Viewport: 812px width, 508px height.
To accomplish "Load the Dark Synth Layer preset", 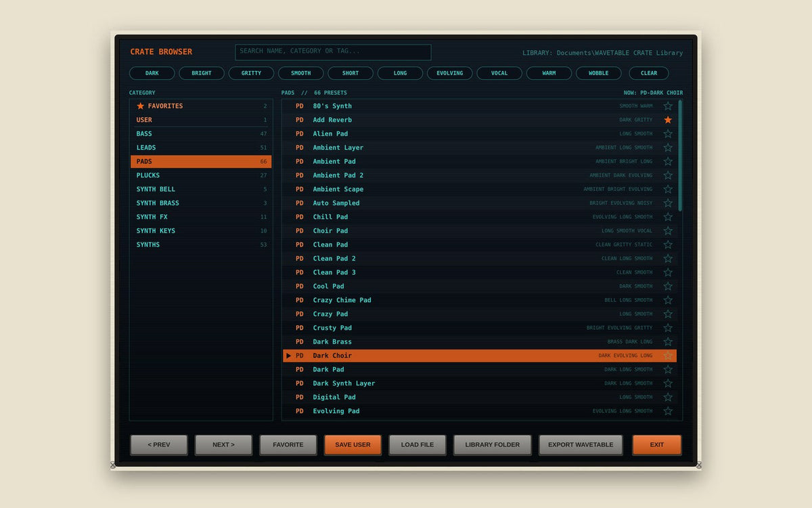I will (x=480, y=384).
